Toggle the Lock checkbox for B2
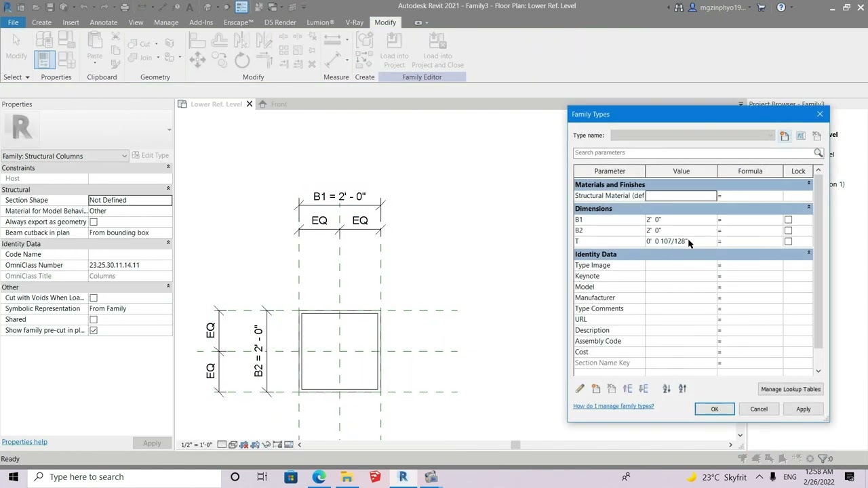The height and width of the screenshot is (488, 868). [x=788, y=230]
